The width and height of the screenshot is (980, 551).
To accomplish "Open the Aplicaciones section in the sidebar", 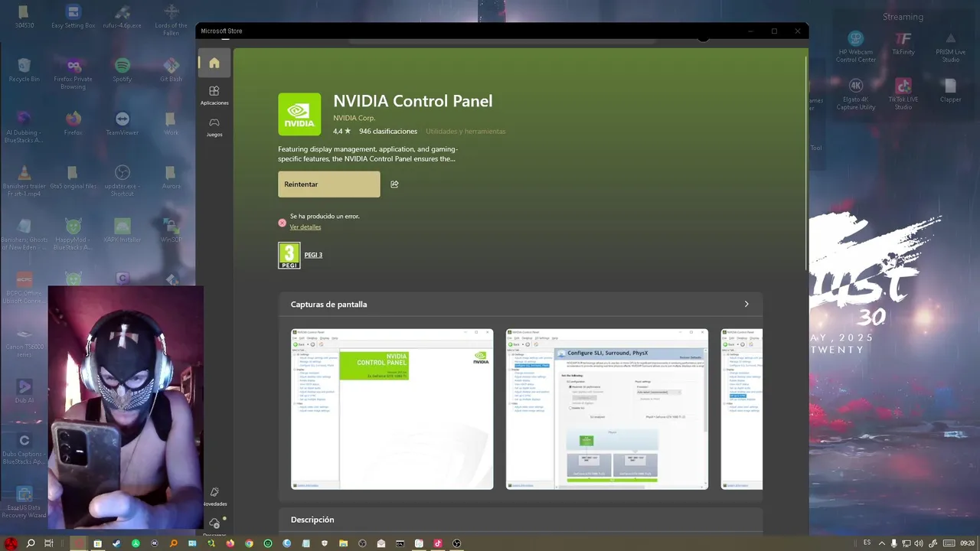I will click(x=214, y=95).
